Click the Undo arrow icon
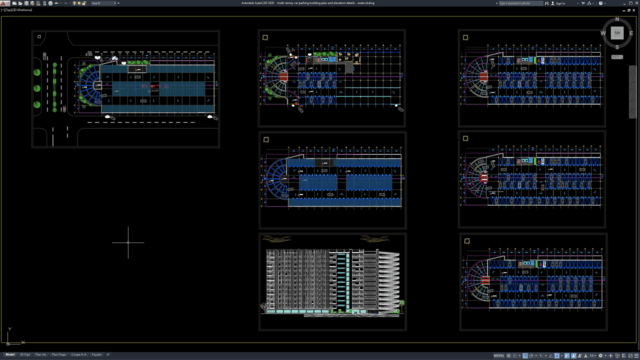Image resolution: width=640 pixels, height=360 pixels. pyautogui.click(x=56, y=3)
